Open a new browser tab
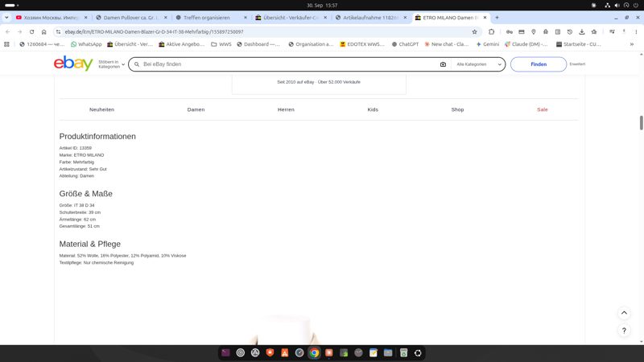Screen dimensions: 644x362 click(497, 18)
